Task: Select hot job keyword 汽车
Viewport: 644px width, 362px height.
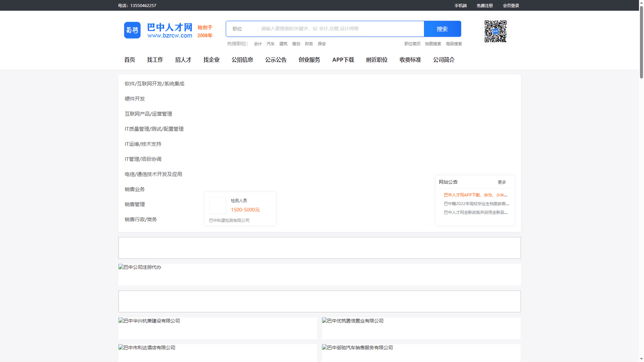Action: pos(271,44)
